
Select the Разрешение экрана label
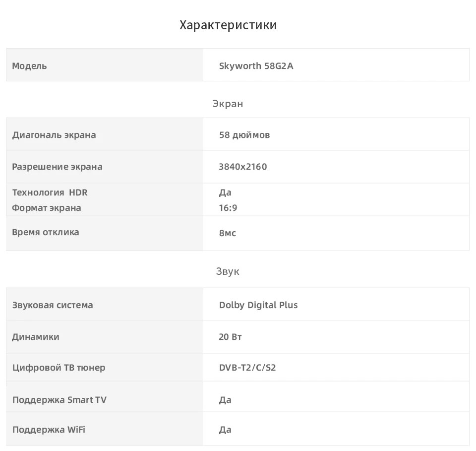click(57, 167)
